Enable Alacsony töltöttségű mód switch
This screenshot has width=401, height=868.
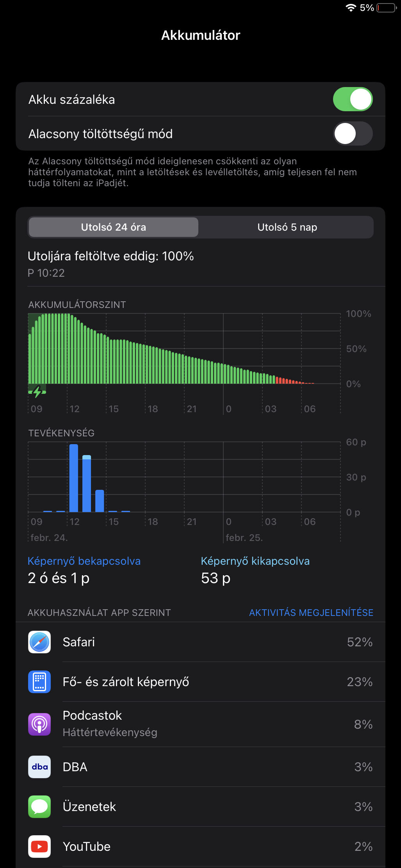(x=353, y=134)
